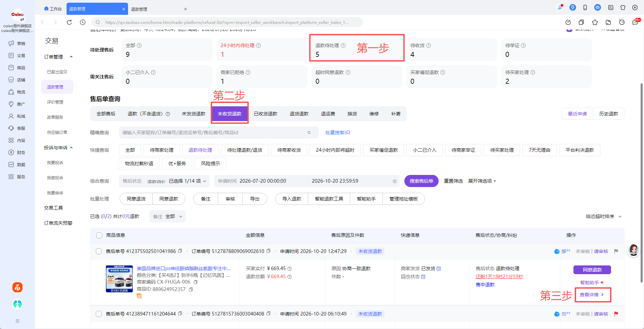Screen dimensions: 644x329
Task: Open the 备注 全部 dropdown
Action: [x=167, y=216]
